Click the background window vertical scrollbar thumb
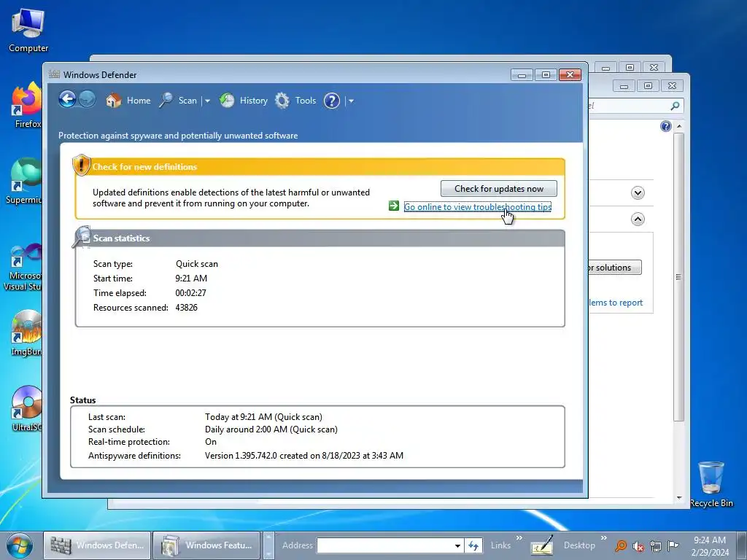Image resolution: width=747 pixels, height=560 pixels. point(679,277)
